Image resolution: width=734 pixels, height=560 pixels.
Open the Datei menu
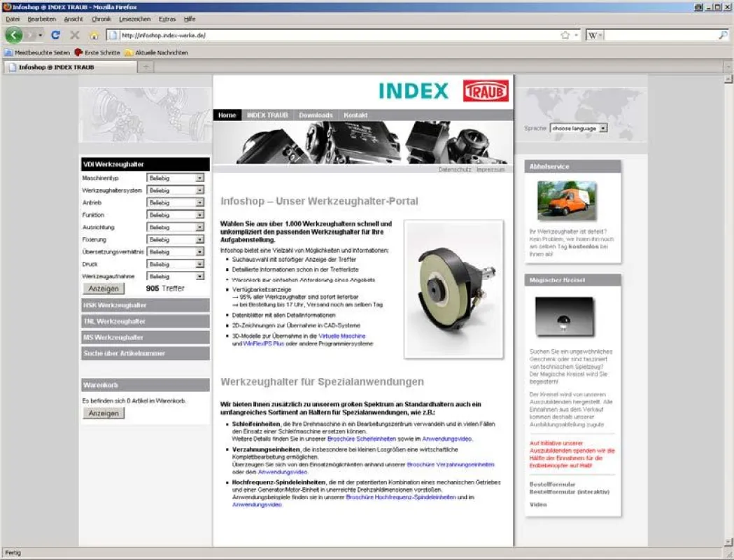(x=13, y=19)
